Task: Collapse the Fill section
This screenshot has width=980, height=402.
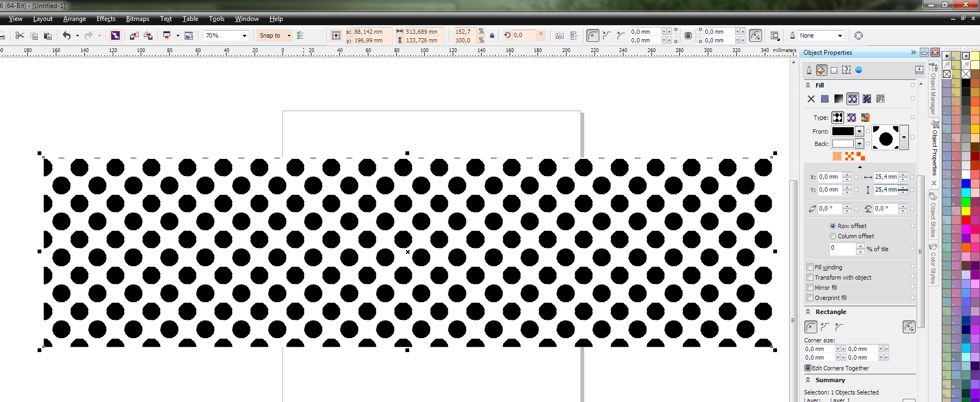Action: [808, 85]
